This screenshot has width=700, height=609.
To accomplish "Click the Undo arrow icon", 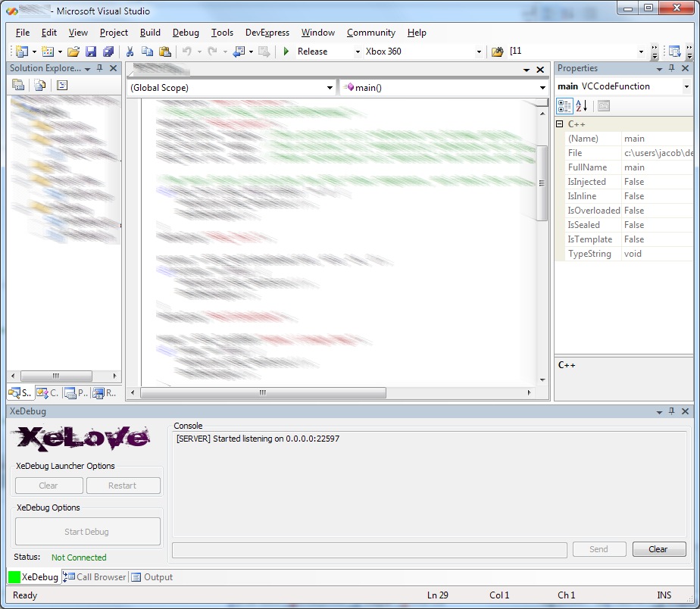I will [186, 52].
